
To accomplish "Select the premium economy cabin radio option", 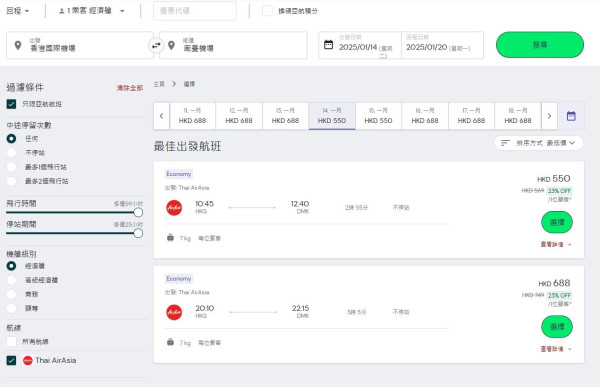I will click(11, 280).
